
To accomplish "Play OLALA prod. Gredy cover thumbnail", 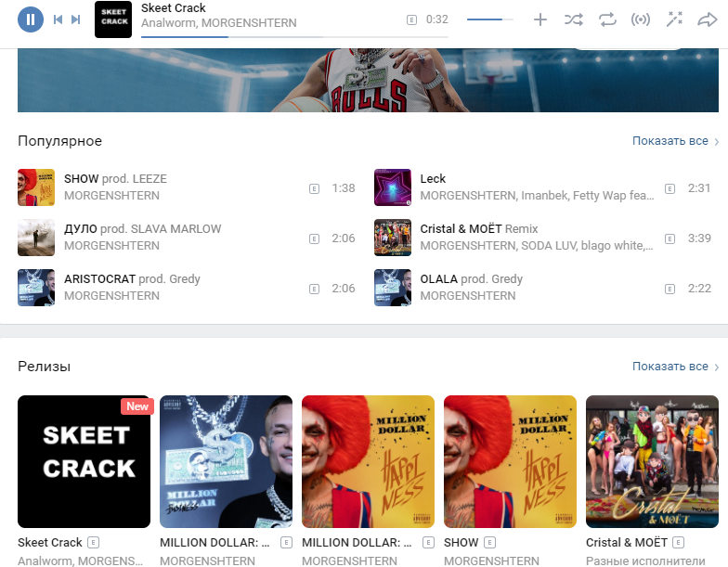I will coord(392,288).
